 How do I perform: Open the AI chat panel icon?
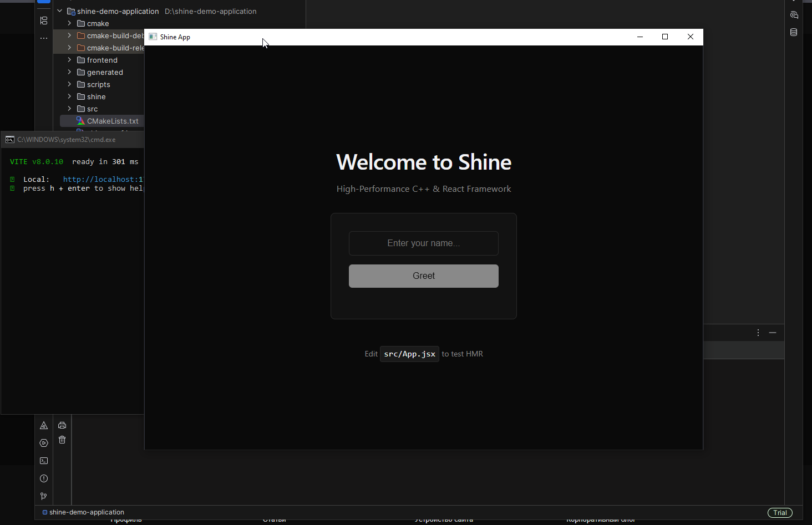pos(794,15)
